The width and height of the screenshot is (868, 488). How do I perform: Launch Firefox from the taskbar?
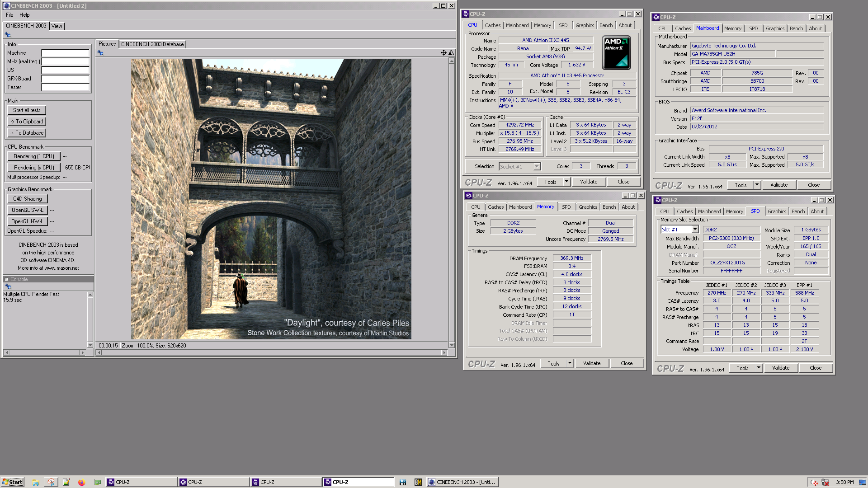(x=81, y=482)
